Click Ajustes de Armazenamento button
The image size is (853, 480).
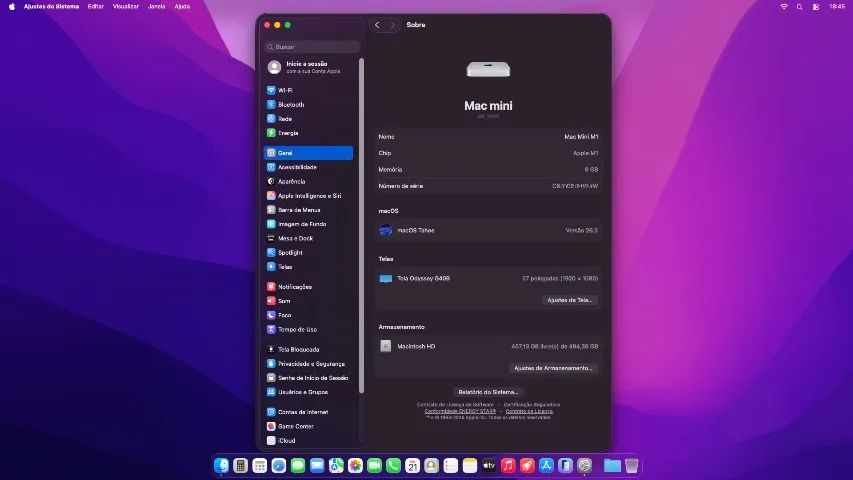point(553,368)
